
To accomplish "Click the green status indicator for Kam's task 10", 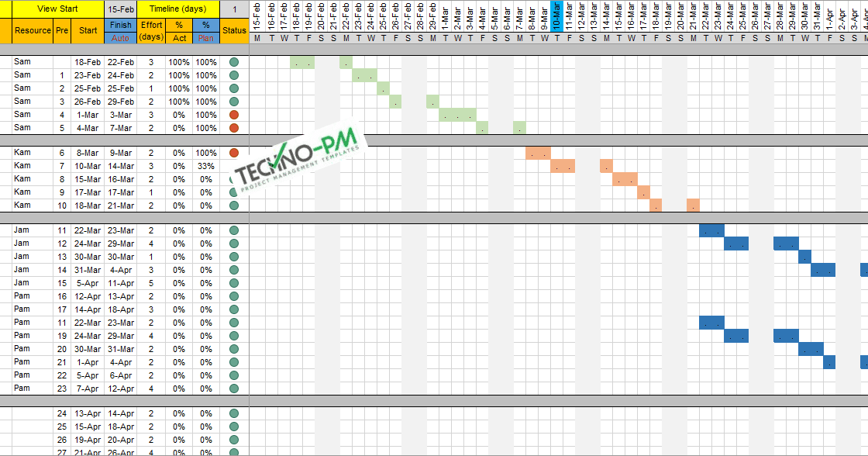I will (234, 205).
